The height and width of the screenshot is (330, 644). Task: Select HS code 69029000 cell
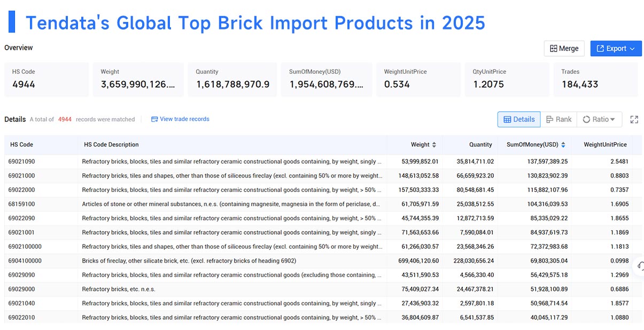21,289
